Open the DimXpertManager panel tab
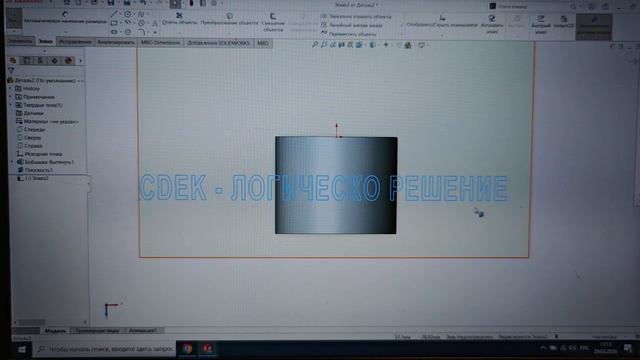The width and height of the screenshot is (640, 360). point(54,60)
